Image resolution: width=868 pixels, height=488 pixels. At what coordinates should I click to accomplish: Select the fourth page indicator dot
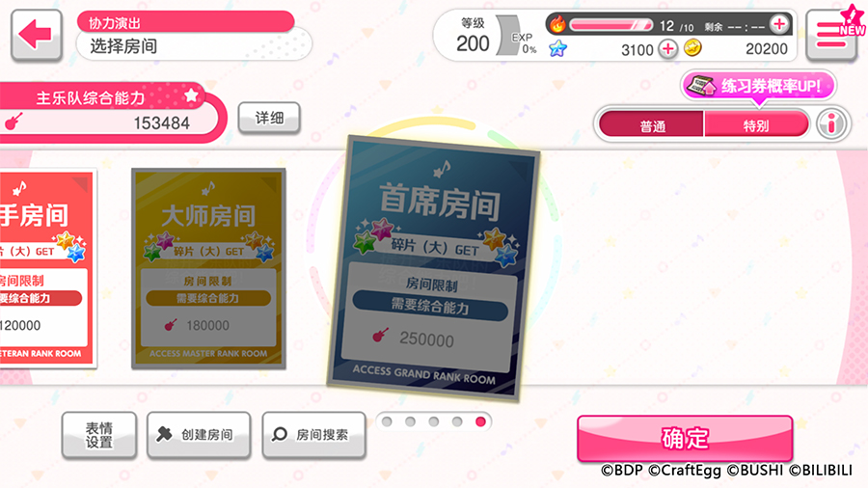[457, 421]
